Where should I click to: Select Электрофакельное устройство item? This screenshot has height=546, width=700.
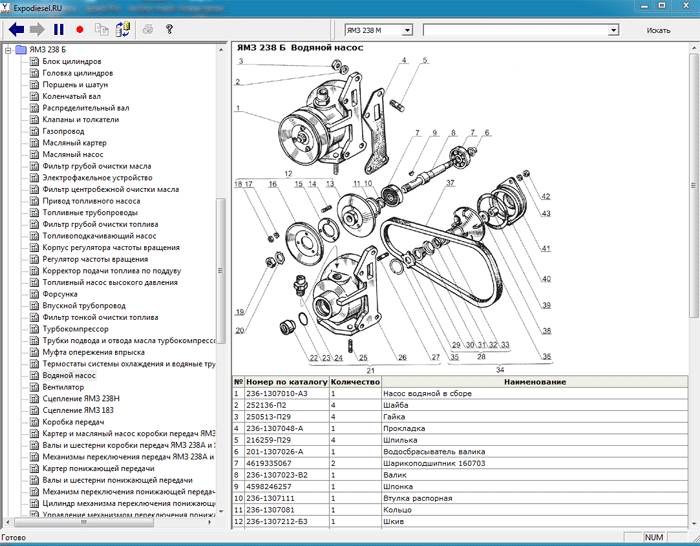[x=97, y=178]
